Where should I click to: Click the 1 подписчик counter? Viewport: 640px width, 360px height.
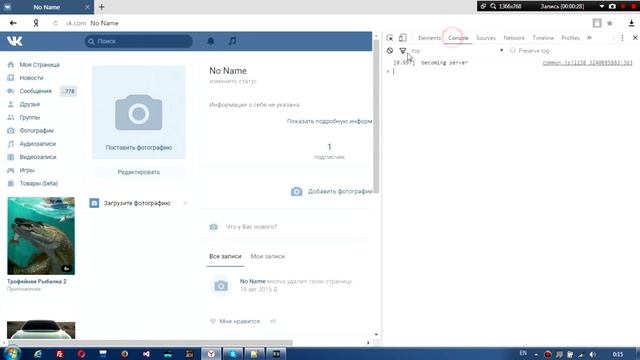[x=329, y=151]
